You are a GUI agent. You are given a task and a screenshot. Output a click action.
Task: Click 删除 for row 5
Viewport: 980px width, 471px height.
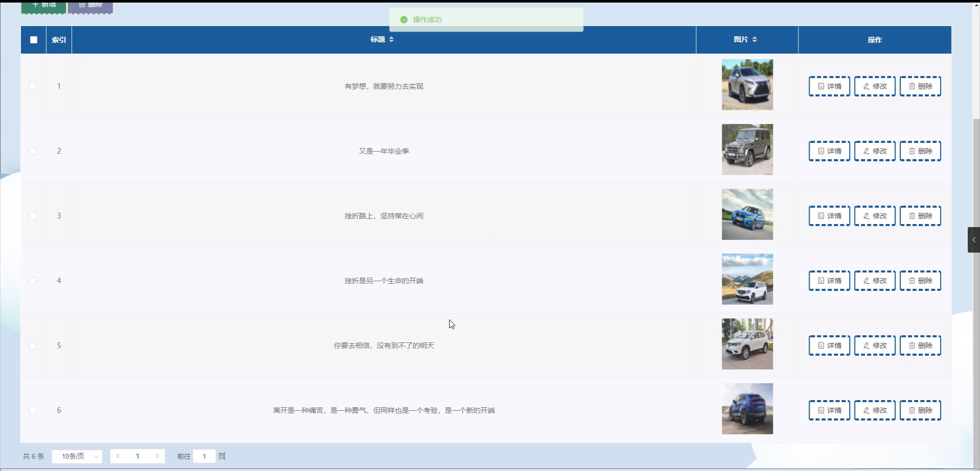(920, 345)
